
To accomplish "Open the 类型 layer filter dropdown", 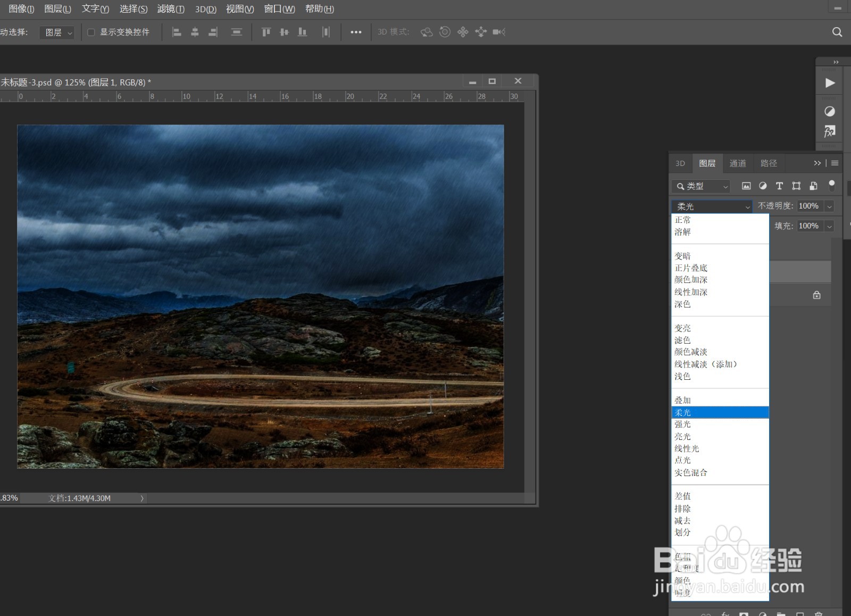I will tap(701, 186).
